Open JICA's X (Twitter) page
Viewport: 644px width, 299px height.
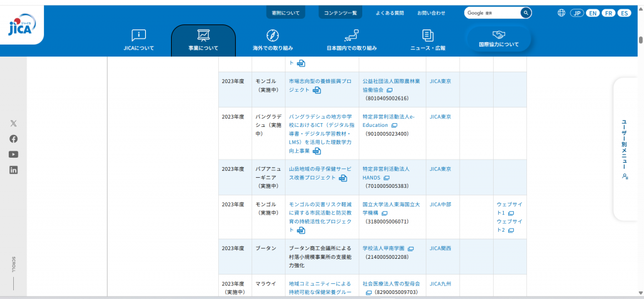[13, 123]
